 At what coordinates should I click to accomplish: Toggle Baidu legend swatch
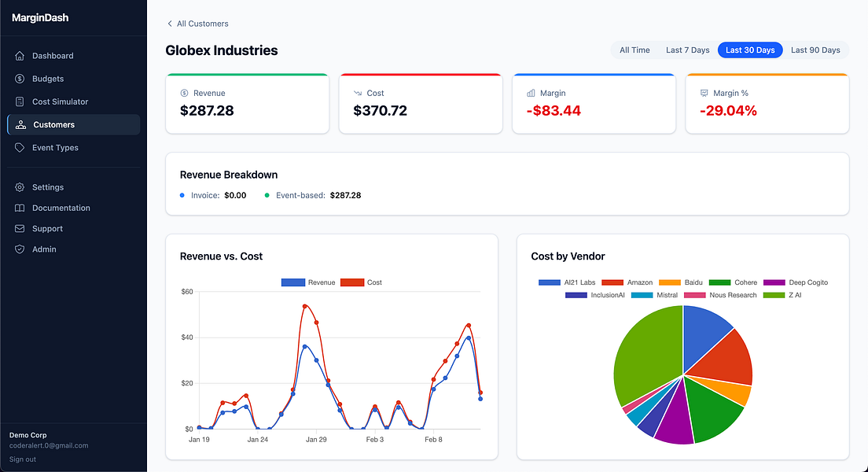(670, 282)
